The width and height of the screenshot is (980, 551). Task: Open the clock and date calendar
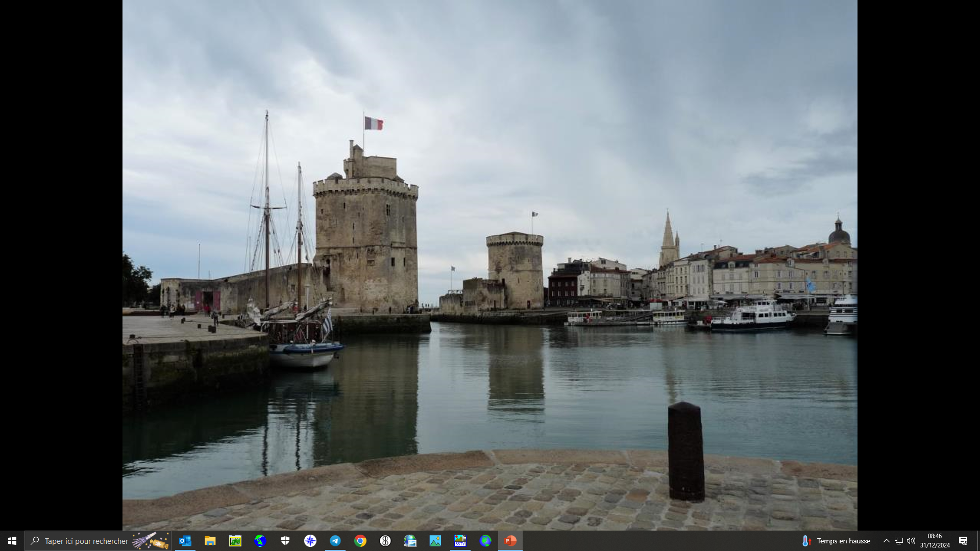point(935,541)
